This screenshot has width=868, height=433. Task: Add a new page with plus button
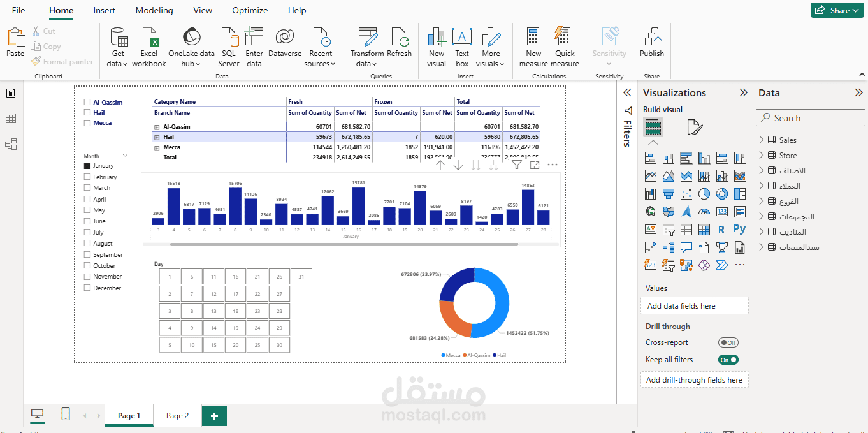214,416
